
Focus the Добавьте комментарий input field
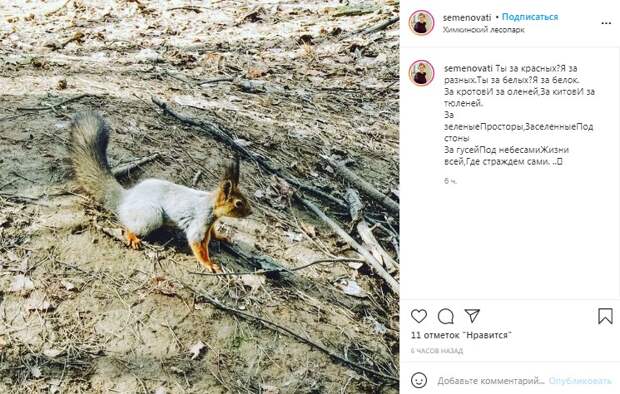point(491,381)
